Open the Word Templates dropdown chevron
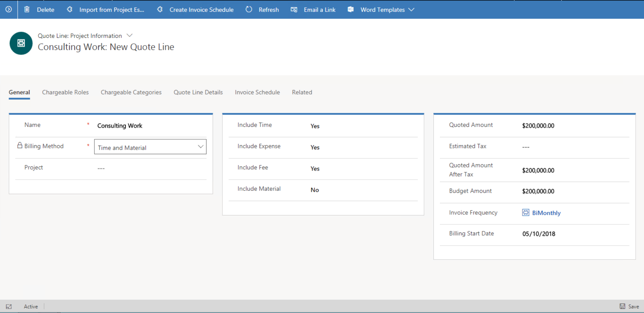Image resolution: width=644 pixels, height=313 pixels. pos(412,9)
